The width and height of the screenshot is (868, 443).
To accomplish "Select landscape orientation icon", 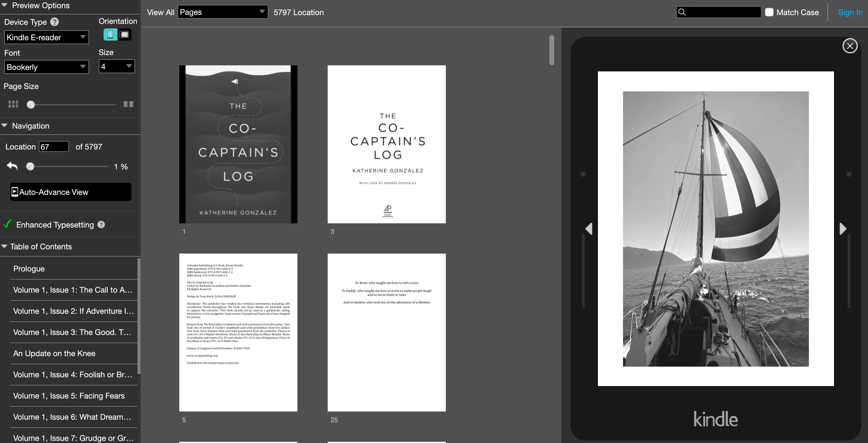I will (x=124, y=35).
